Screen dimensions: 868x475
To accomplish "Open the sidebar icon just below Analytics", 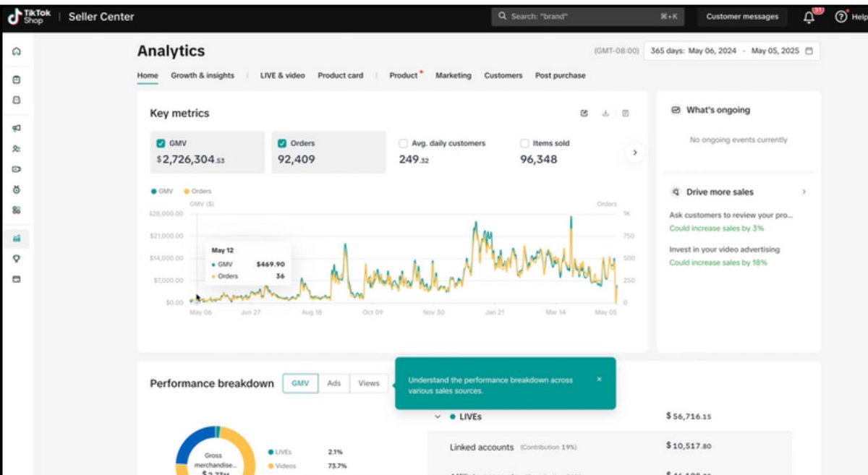I will coord(17,258).
